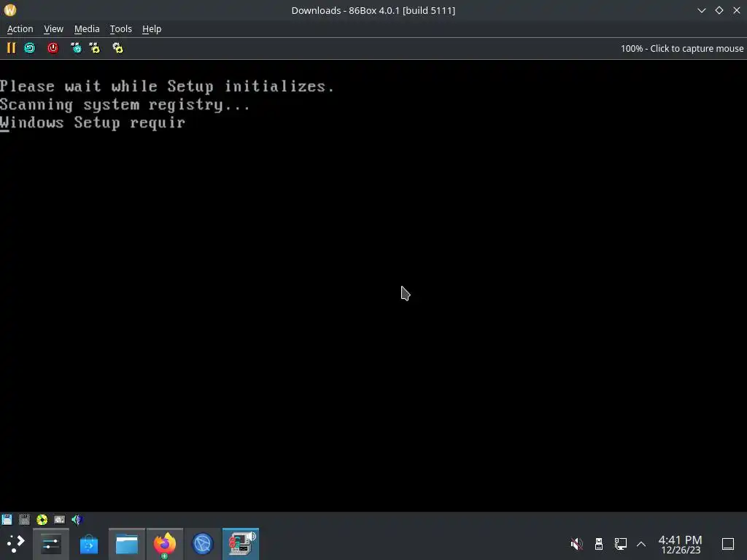Select the 86Box taskbar entry
This screenshot has height=560, width=747.
(241, 544)
